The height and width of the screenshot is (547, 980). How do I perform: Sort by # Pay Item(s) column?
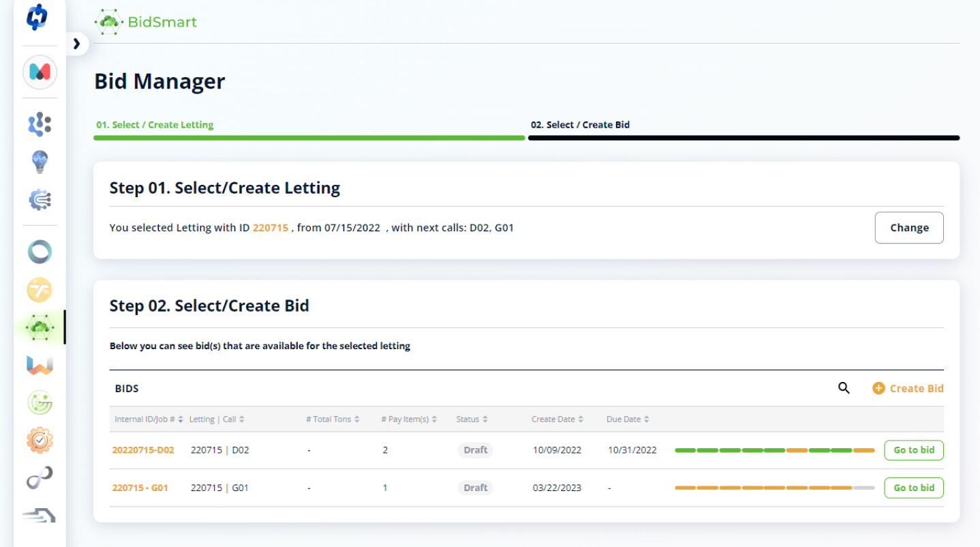409,419
